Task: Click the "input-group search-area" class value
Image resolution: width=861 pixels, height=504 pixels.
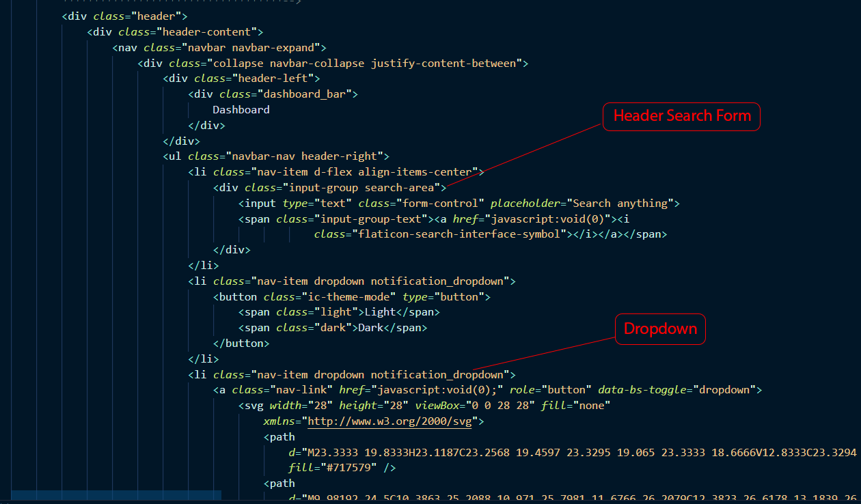Action: [356, 188]
